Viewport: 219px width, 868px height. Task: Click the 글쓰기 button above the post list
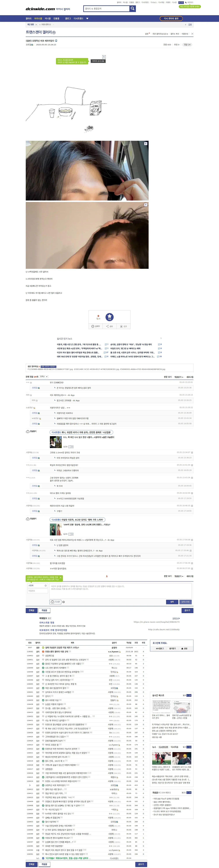187,610
